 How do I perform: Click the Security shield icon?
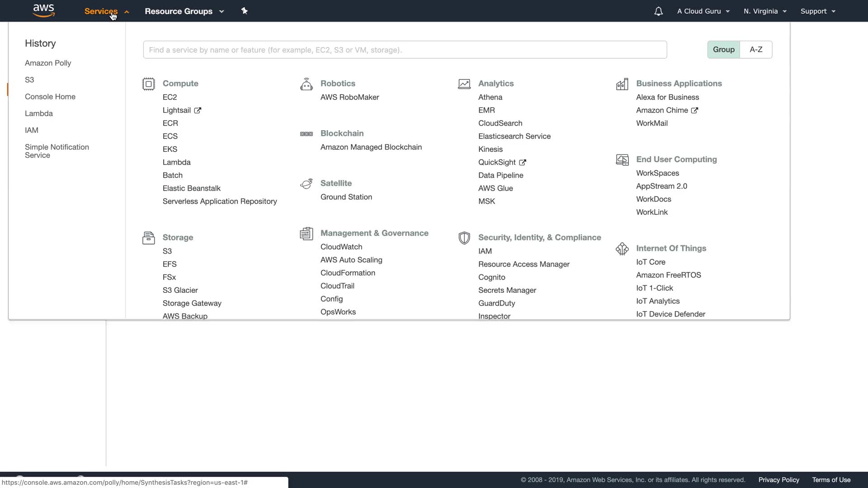pos(464,238)
